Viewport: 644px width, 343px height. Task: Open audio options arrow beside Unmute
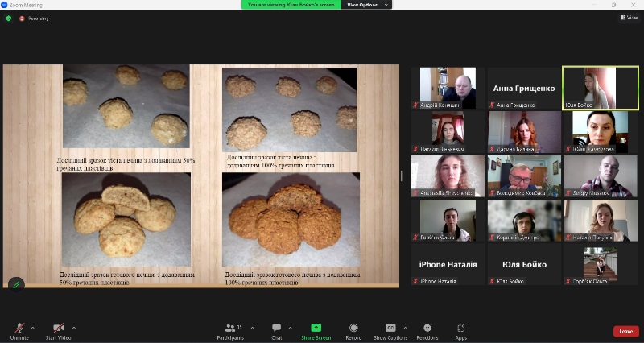[33, 328]
